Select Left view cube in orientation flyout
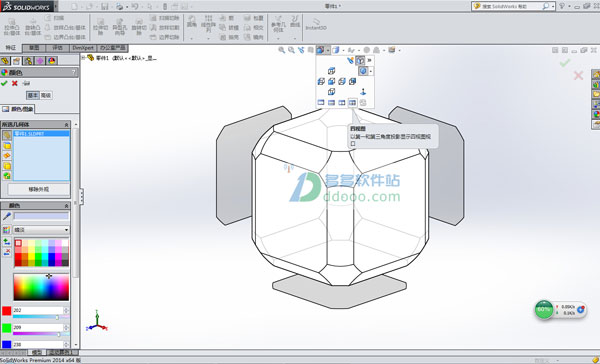The width and height of the screenshot is (600, 364). pos(321,81)
